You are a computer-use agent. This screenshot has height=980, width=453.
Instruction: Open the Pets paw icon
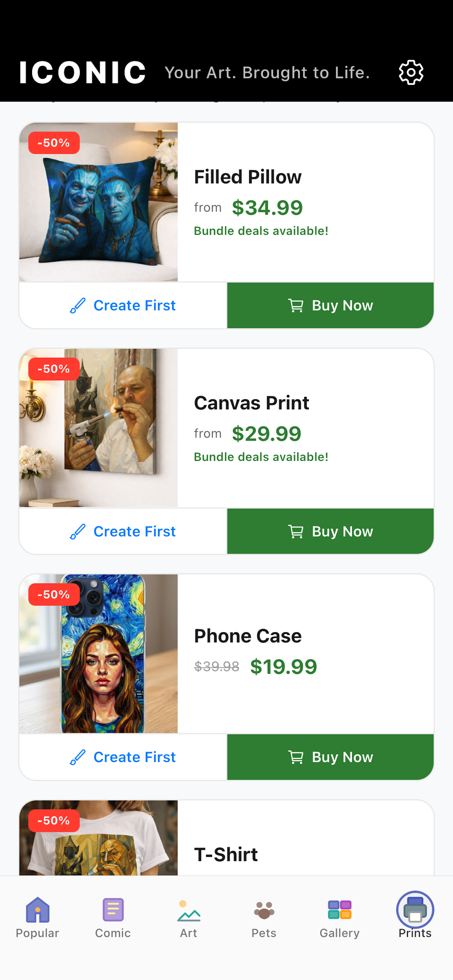pyautogui.click(x=264, y=911)
